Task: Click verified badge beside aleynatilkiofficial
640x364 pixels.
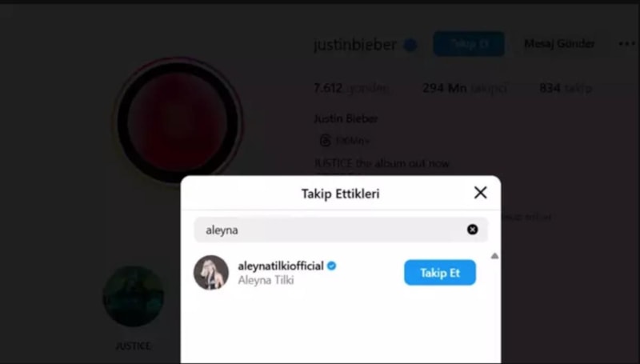Action: [x=332, y=266]
